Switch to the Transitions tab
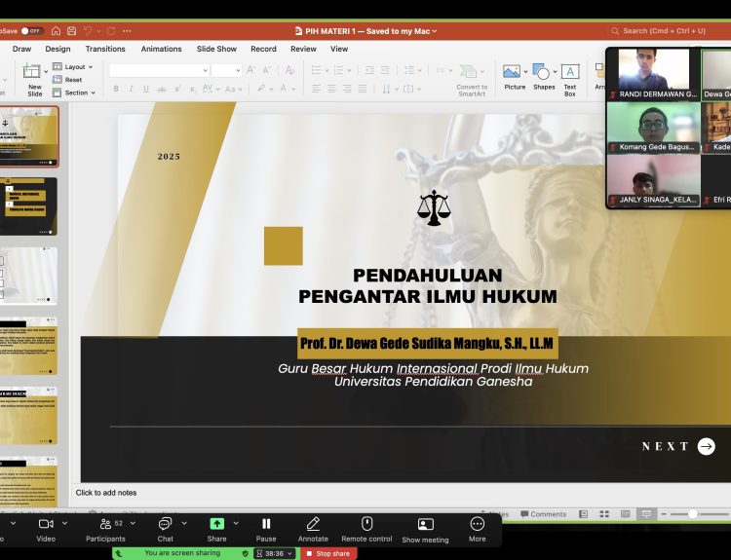 [105, 49]
